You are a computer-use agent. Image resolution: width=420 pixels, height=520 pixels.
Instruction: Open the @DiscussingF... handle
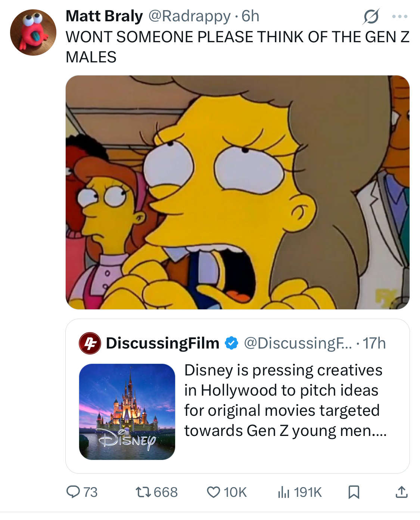(x=298, y=343)
